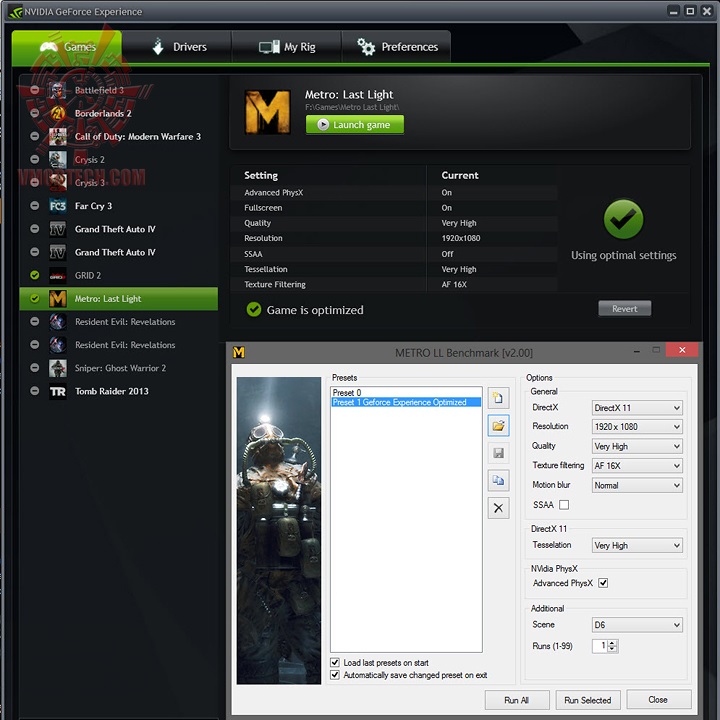Close the METRO LL Benchmark window
This screenshot has width=720, height=720.
(x=682, y=350)
